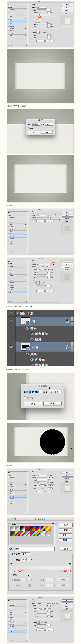81x644 pixels.
Task: Click gradient name field containing 自定
Action: (x=34, y=549)
